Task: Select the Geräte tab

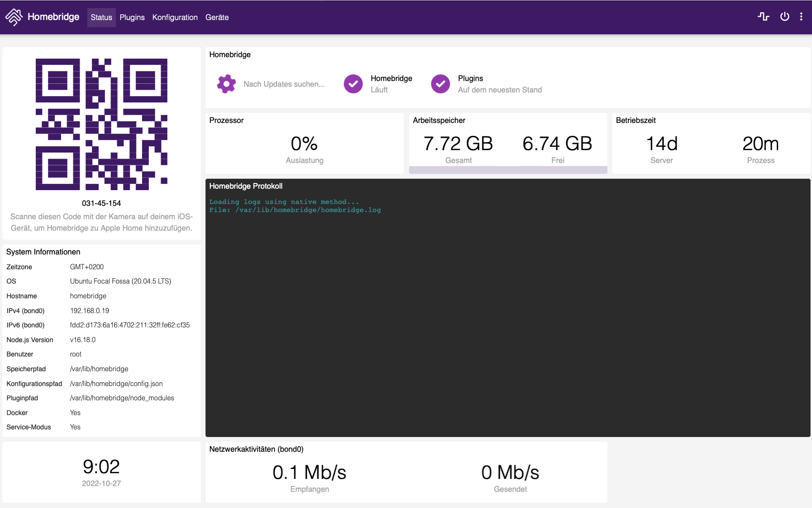Action: (217, 17)
